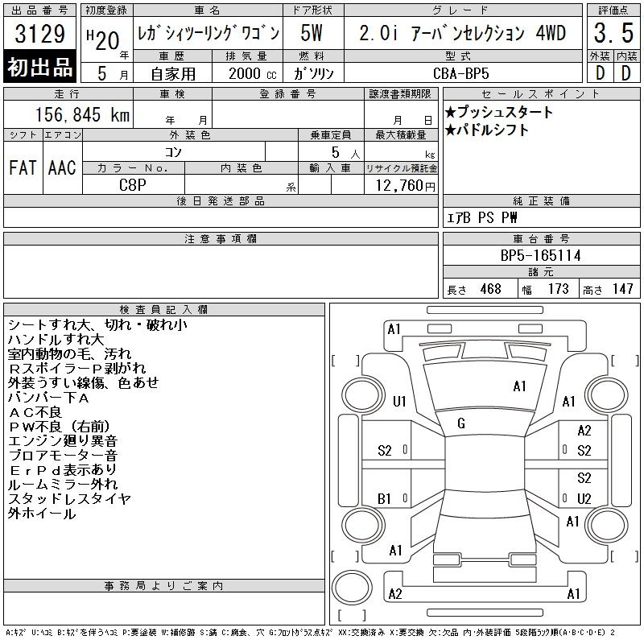Select the 初出品 black badge
Image resolution: width=644 pixels, height=644 pixels.
[39, 67]
